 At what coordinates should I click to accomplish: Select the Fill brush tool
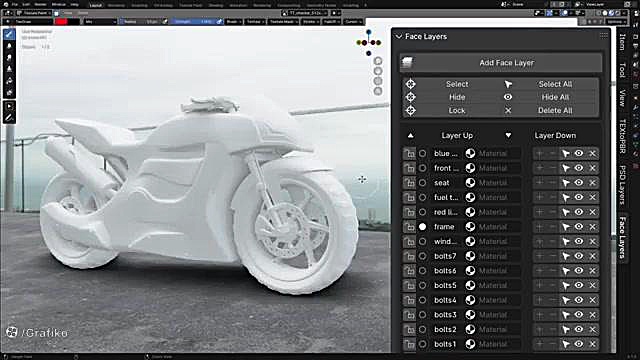pyautogui.click(x=9, y=81)
